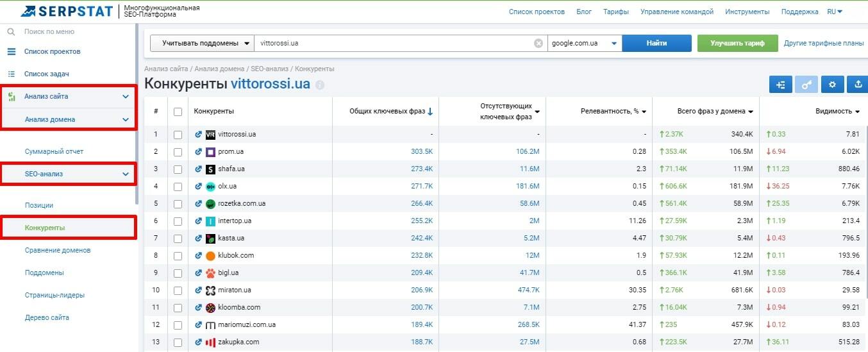Image resolution: width=868 pixels, height=352 pixels.
Task: Clear the domain search field with X icon
Action: coord(538,44)
